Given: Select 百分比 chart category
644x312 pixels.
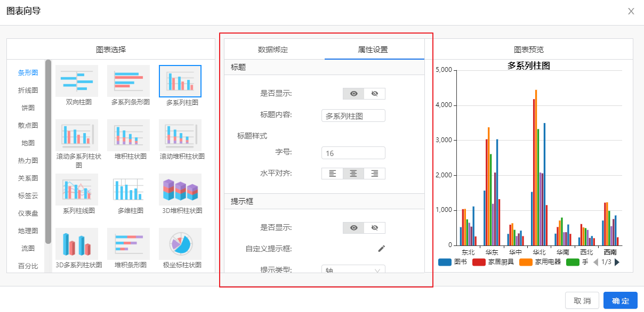Looking at the screenshot, I should click(28, 266).
